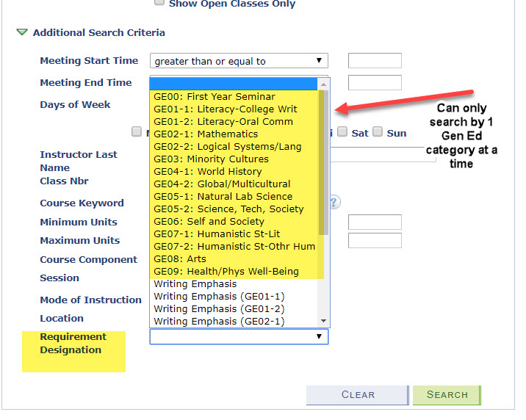This screenshot has height=420, width=526.
Task: Select GE09: Health/Phys Well-Being
Action: (234, 271)
